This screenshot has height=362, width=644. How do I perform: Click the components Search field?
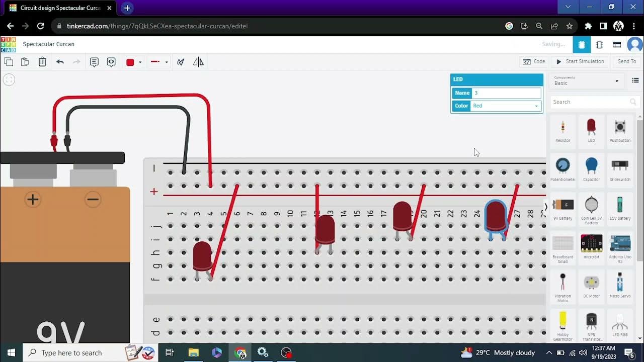click(x=594, y=102)
